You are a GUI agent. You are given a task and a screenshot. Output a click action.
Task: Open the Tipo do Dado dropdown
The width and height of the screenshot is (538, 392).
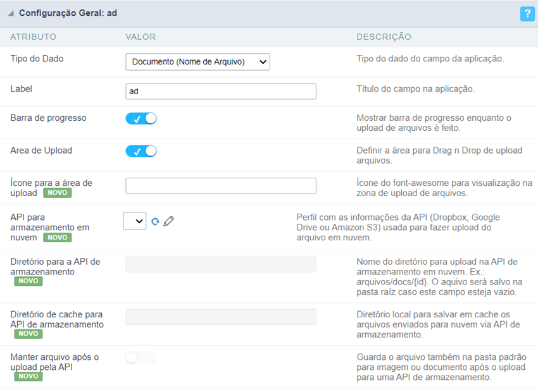pos(197,61)
